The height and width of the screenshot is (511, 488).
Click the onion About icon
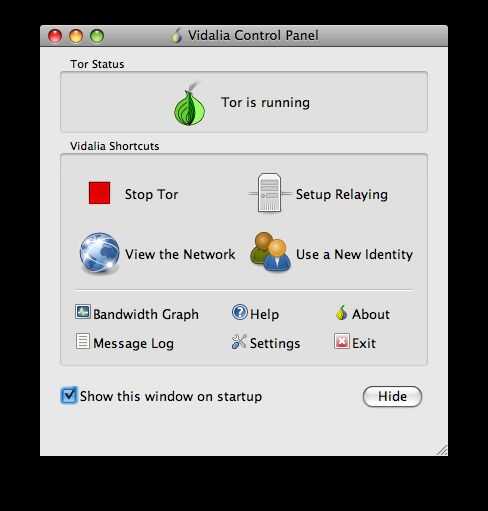click(341, 313)
